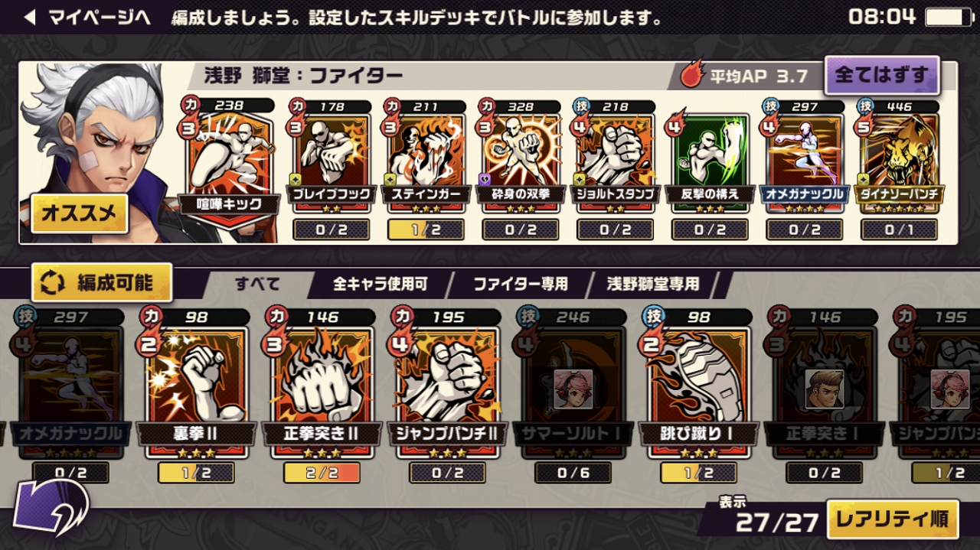Switch to the ファイター専用 tab

click(x=520, y=284)
